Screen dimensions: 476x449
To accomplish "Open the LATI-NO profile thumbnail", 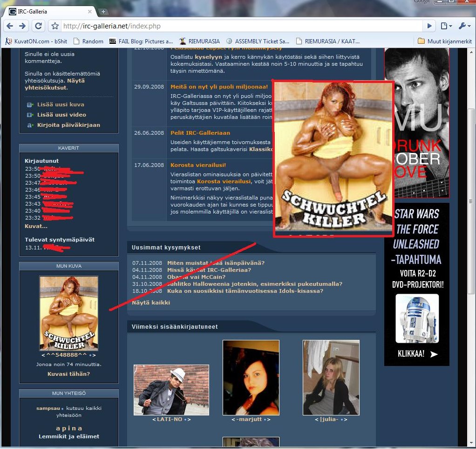I will [171, 390].
